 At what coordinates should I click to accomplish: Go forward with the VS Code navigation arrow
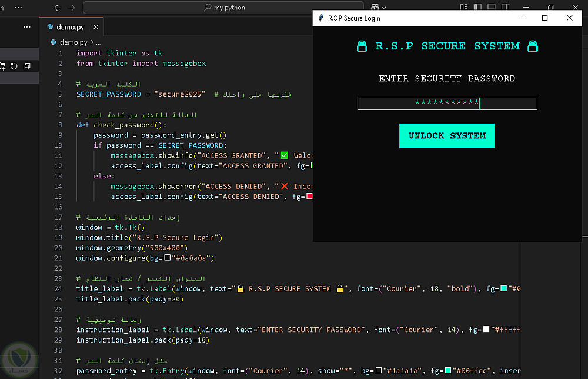(x=72, y=8)
